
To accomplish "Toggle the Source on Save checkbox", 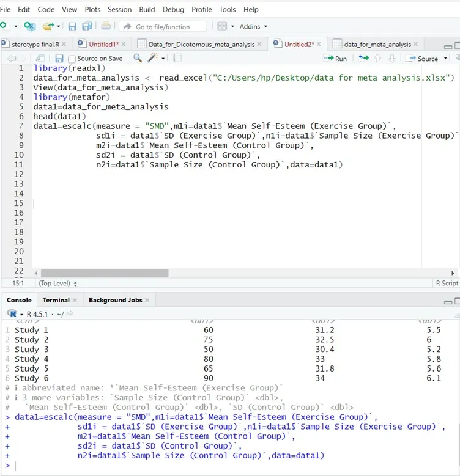I will click(72, 59).
